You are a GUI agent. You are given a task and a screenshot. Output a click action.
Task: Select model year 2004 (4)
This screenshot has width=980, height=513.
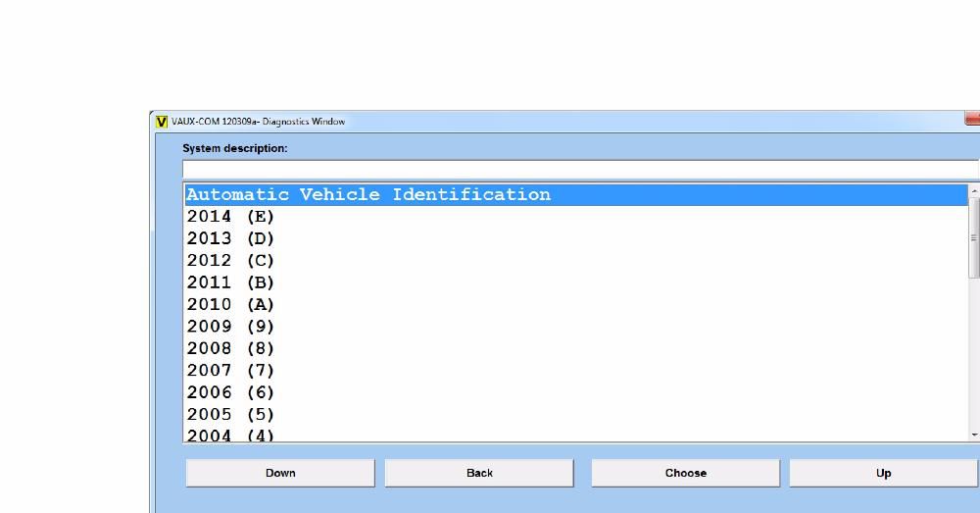click(x=231, y=435)
